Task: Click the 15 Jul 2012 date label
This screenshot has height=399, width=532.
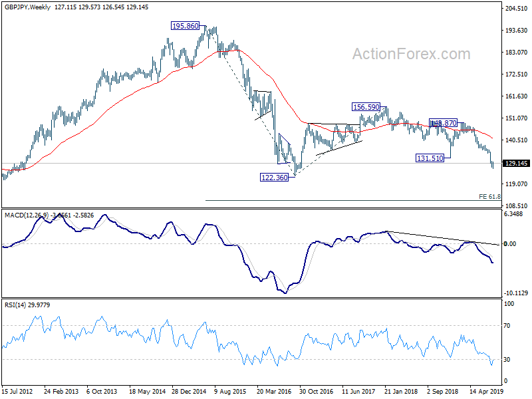Action: coord(17,391)
